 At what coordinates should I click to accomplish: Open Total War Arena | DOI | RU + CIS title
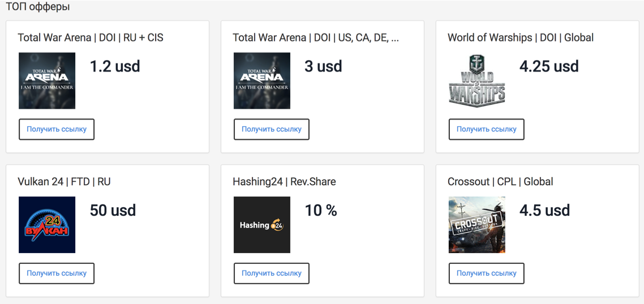point(91,38)
